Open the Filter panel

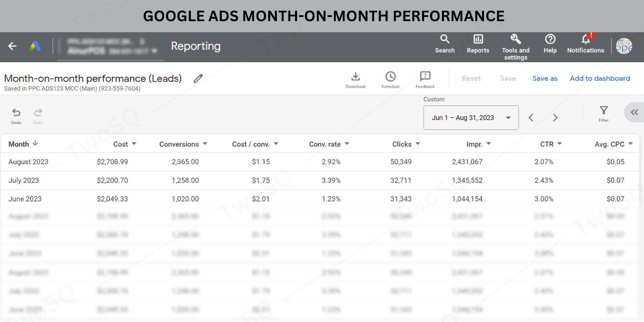pyautogui.click(x=604, y=113)
